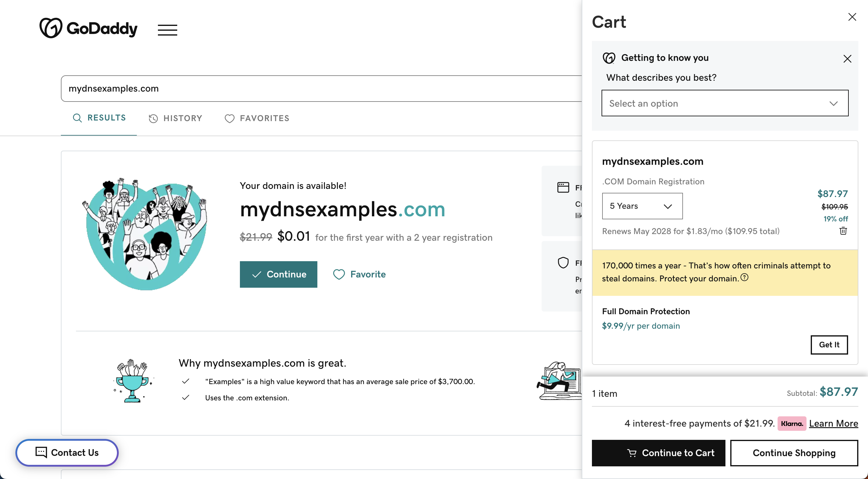Open the hamburger navigation menu

(168, 30)
